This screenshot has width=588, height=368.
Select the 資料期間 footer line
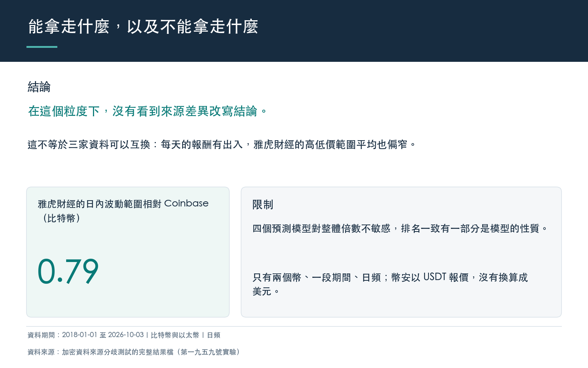pyautogui.click(x=124, y=335)
